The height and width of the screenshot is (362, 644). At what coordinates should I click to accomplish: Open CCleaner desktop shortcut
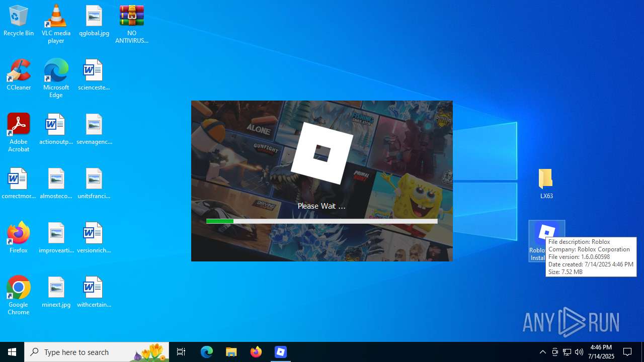click(x=19, y=75)
